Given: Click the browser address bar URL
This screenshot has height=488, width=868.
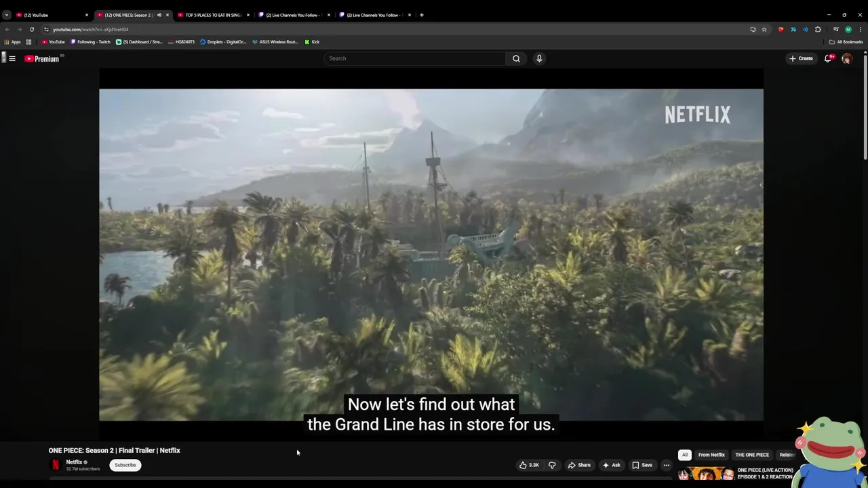Looking at the screenshot, I should (90, 29).
